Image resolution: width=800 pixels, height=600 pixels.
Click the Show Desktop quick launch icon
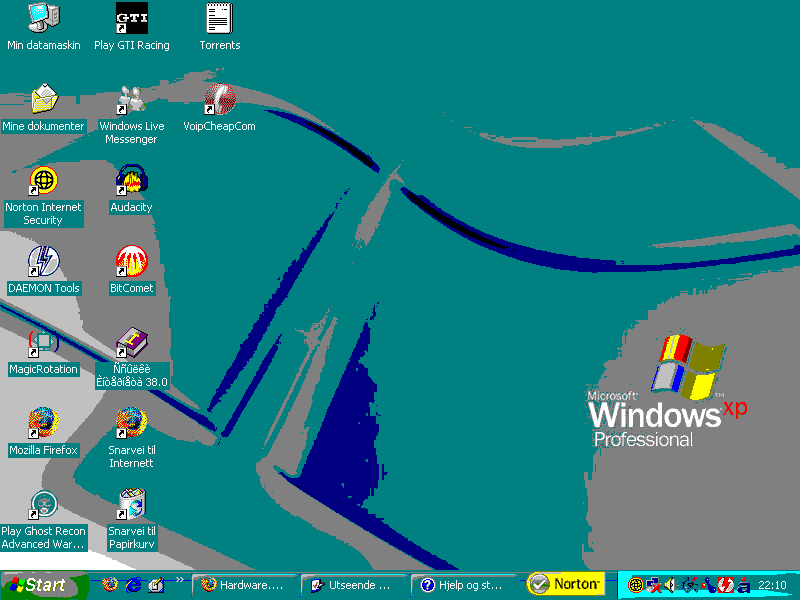point(157,585)
